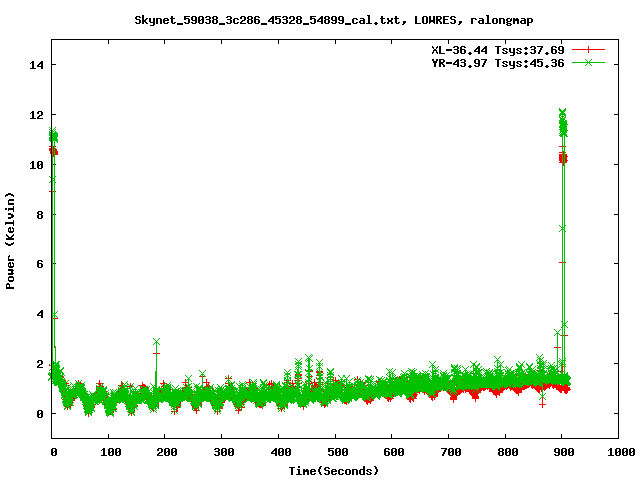Click the x-axis tick label 600
640x480 pixels.
[394, 452]
